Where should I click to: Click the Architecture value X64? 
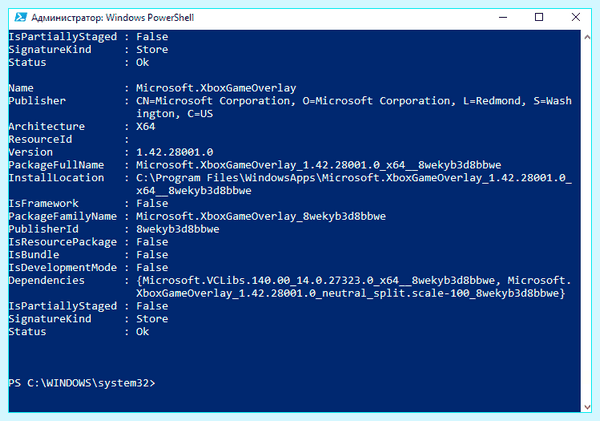(146, 126)
